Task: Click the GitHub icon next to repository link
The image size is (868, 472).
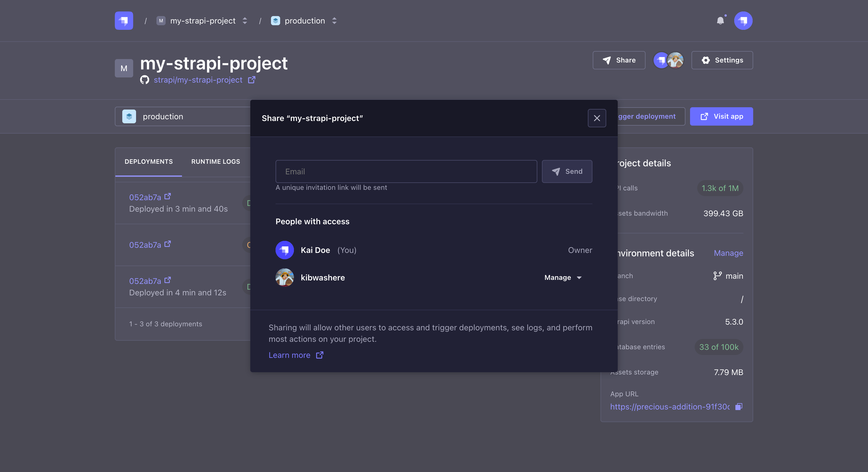Action: click(x=145, y=80)
